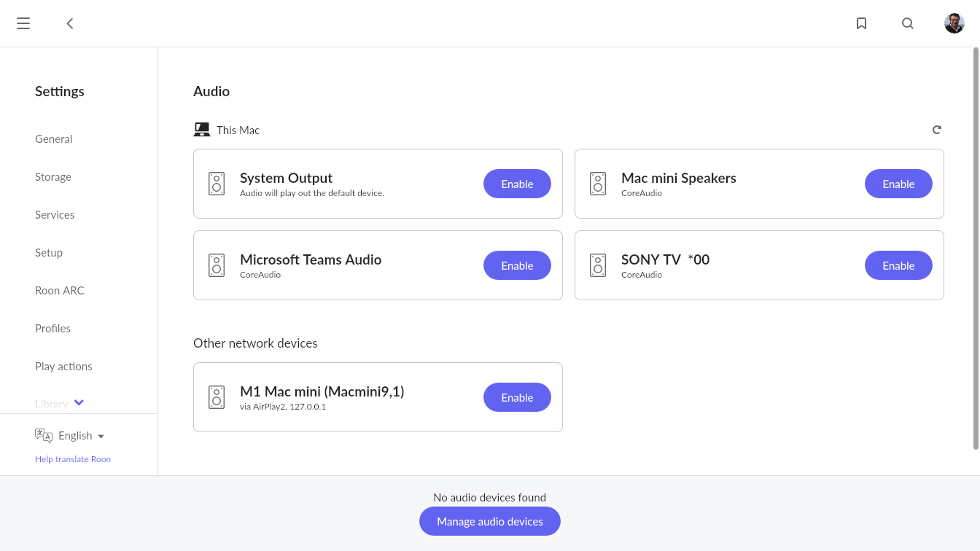
Task: Enable M1 Mac mini AirPlay device
Action: click(x=517, y=397)
